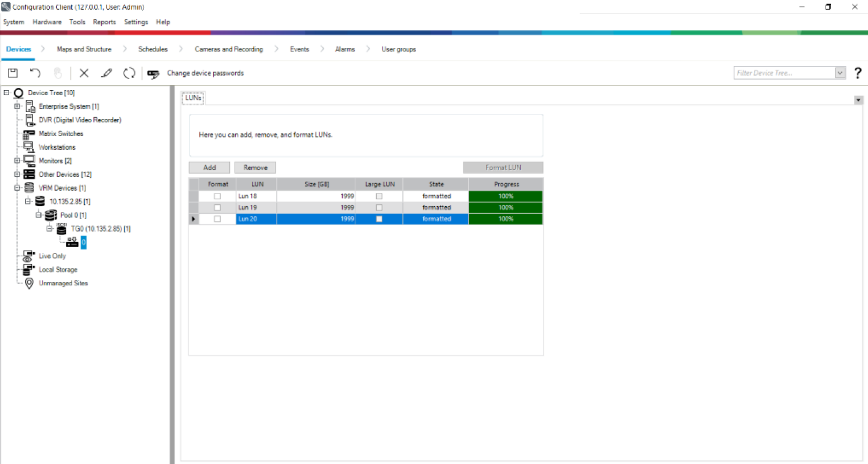Expand the Enterprise System tree node
The image size is (868, 464).
point(17,106)
